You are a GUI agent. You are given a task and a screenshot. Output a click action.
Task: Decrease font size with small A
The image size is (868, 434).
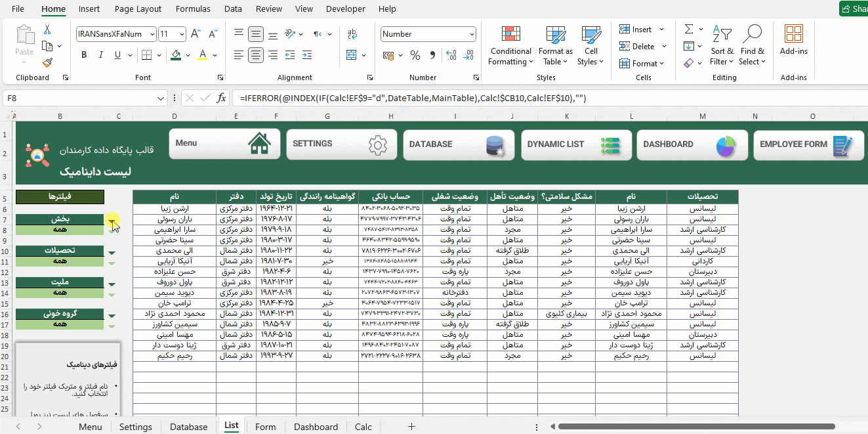tap(213, 34)
